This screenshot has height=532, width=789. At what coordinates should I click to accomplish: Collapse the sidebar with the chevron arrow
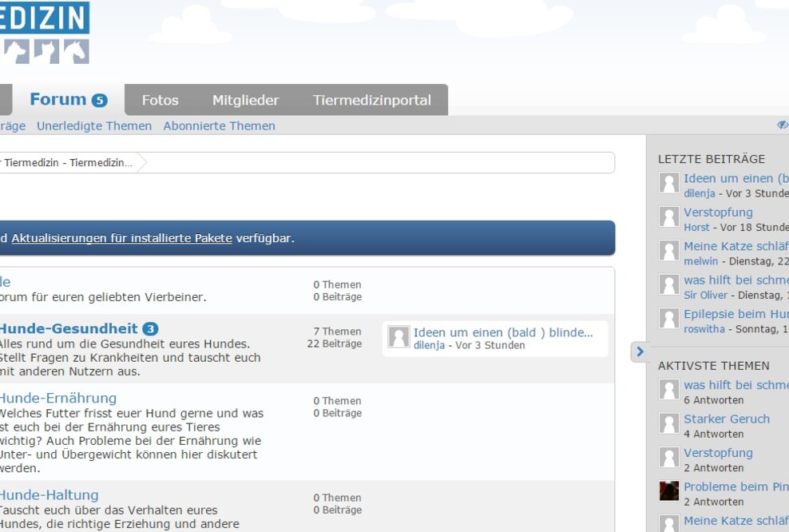(x=640, y=351)
